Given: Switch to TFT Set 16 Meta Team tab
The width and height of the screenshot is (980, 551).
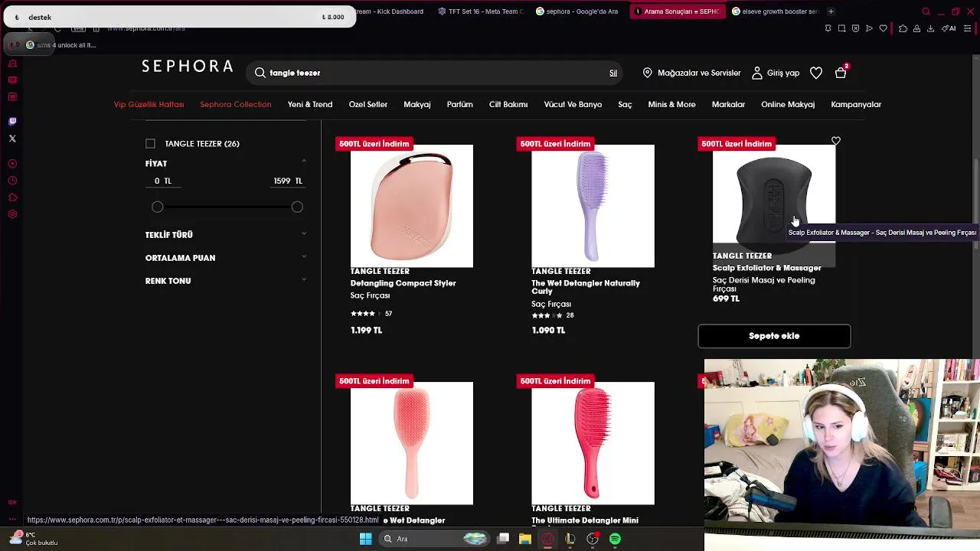Looking at the screenshot, I should (x=481, y=11).
